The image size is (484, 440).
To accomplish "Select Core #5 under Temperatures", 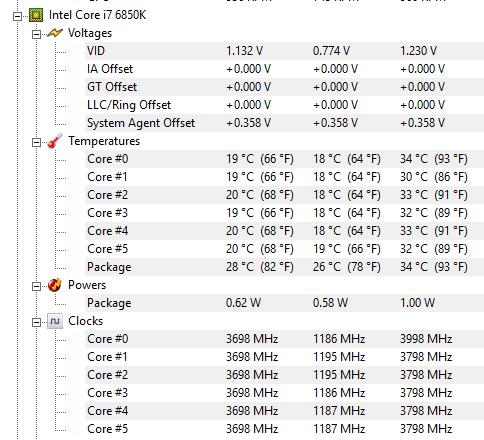I will click(284, 249).
